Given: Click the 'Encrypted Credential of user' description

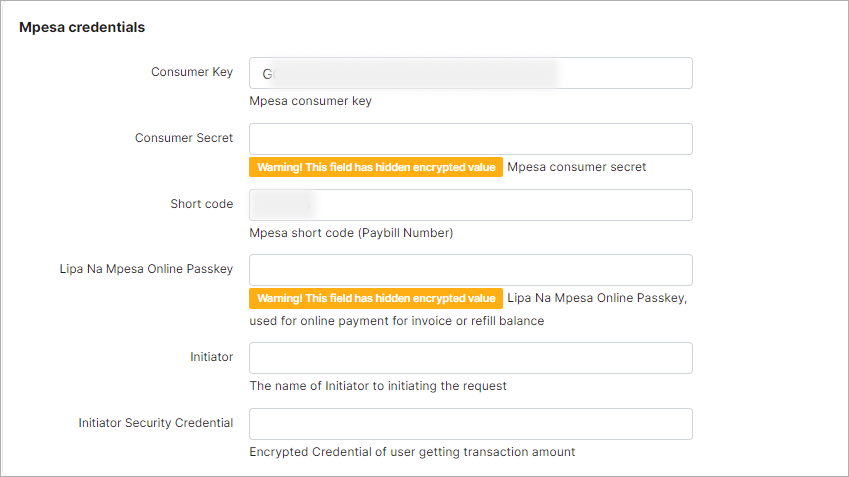Looking at the screenshot, I should (x=412, y=452).
